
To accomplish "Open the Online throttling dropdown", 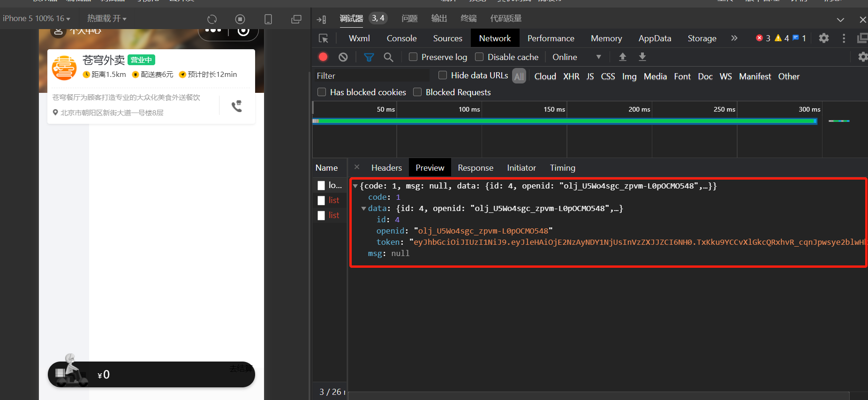I will click(576, 57).
